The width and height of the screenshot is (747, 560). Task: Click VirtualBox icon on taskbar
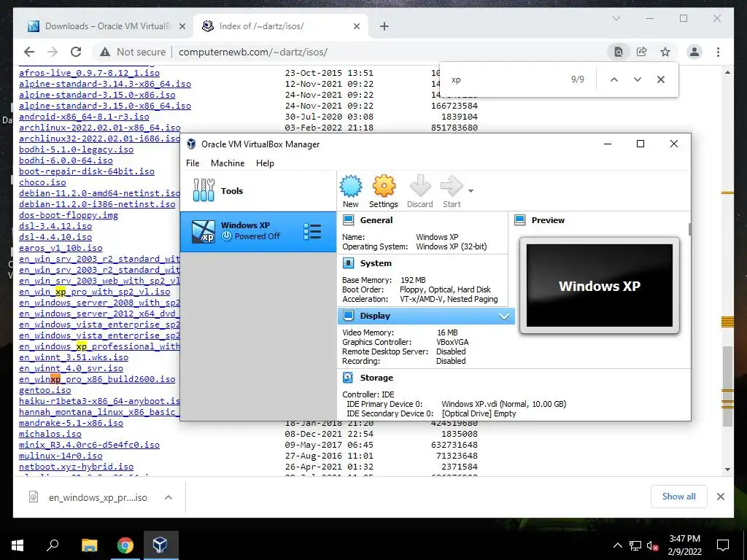160,545
